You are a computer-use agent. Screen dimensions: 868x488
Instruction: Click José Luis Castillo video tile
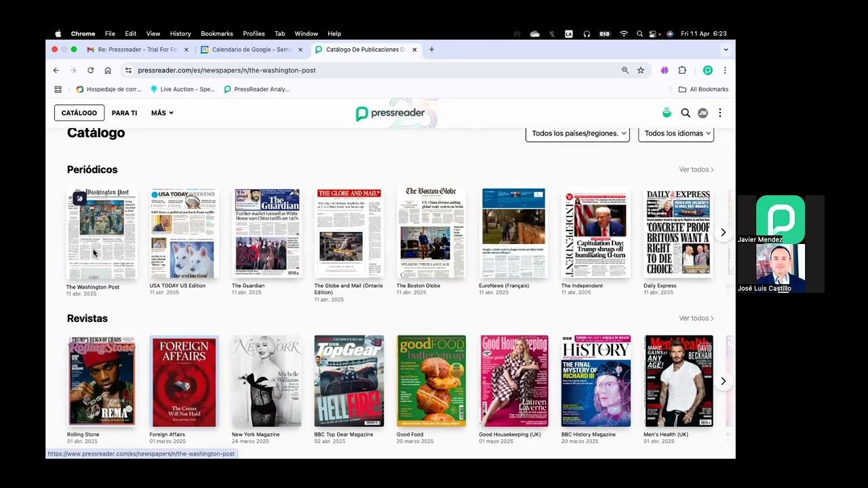pyautogui.click(x=781, y=268)
